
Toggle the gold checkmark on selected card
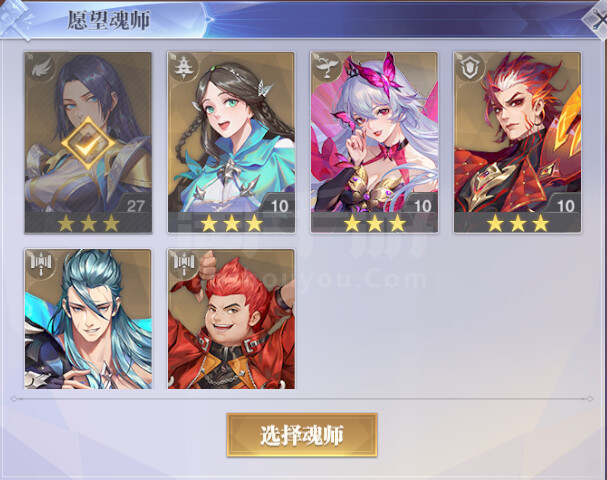pyautogui.click(x=88, y=144)
